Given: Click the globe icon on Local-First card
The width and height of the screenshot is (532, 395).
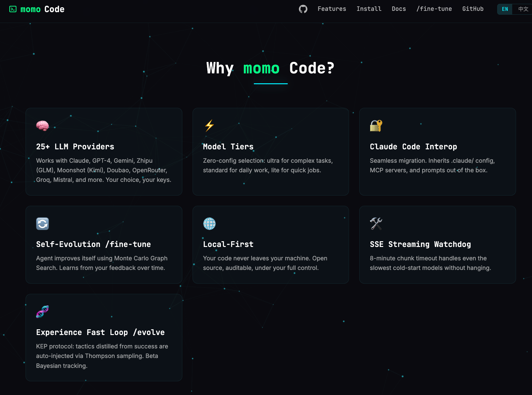Looking at the screenshot, I should (209, 224).
